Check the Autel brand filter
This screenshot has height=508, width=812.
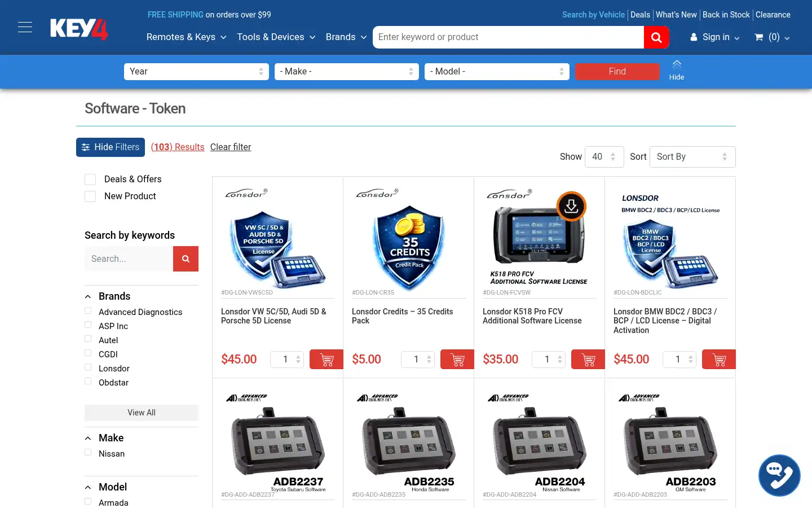pyautogui.click(x=88, y=339)
